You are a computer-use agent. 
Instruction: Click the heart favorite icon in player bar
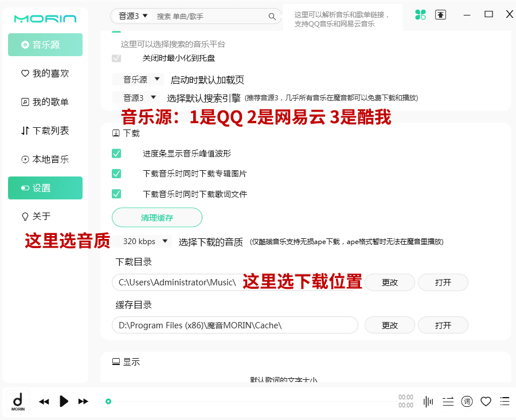[486, 402]
